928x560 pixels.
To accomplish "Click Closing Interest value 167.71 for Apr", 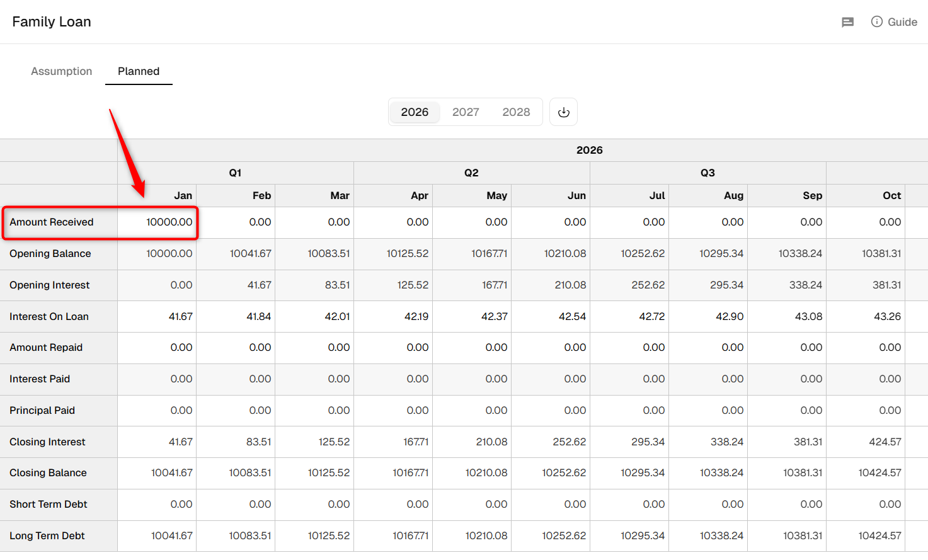I will coord(416,442).
